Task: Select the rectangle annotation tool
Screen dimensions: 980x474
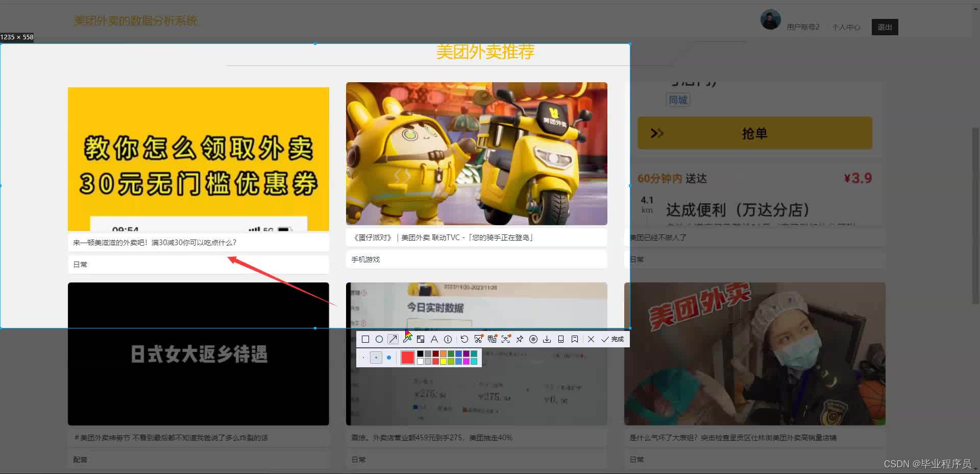Action: pyautogui.click(x=365, y=339)
